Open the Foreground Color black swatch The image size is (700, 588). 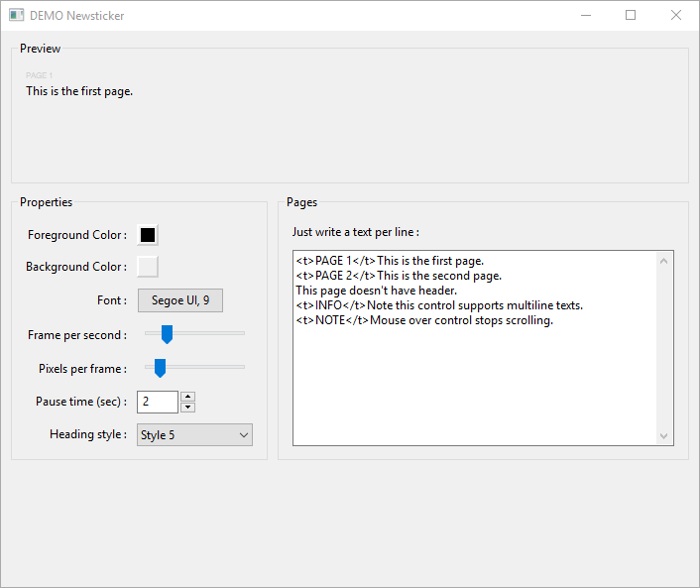click(148, 235)
